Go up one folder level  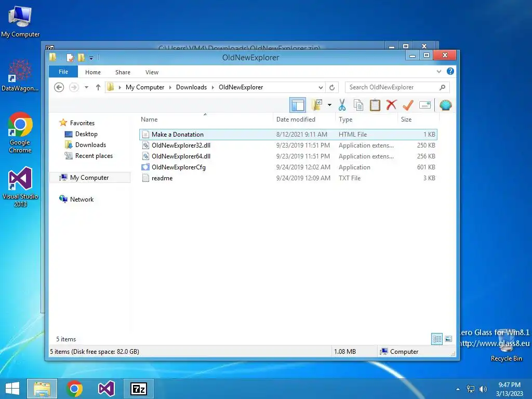pos(98,87)
